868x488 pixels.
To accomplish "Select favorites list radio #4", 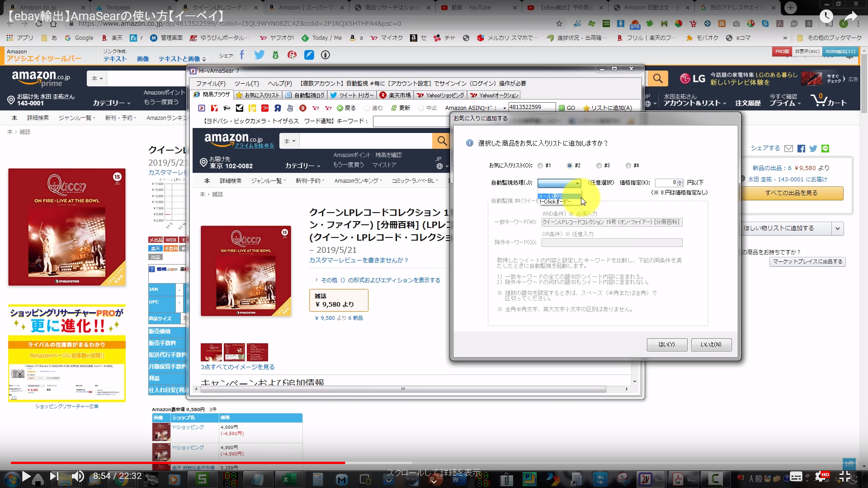I will click(x=628, y=166).
